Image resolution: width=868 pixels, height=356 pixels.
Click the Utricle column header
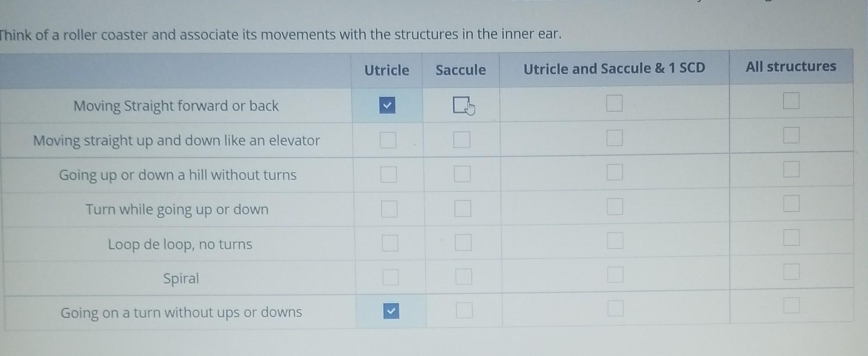click(x=387, y=70)
